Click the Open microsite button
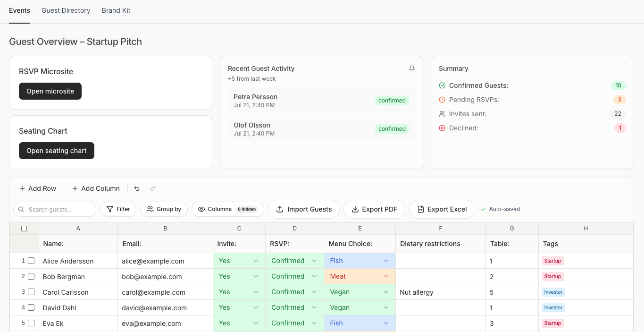Viewport: 644px width, 332px height. (50, 91)
